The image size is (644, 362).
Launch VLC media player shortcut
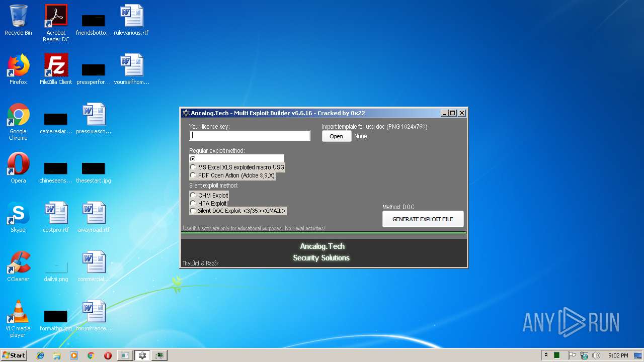18,319
